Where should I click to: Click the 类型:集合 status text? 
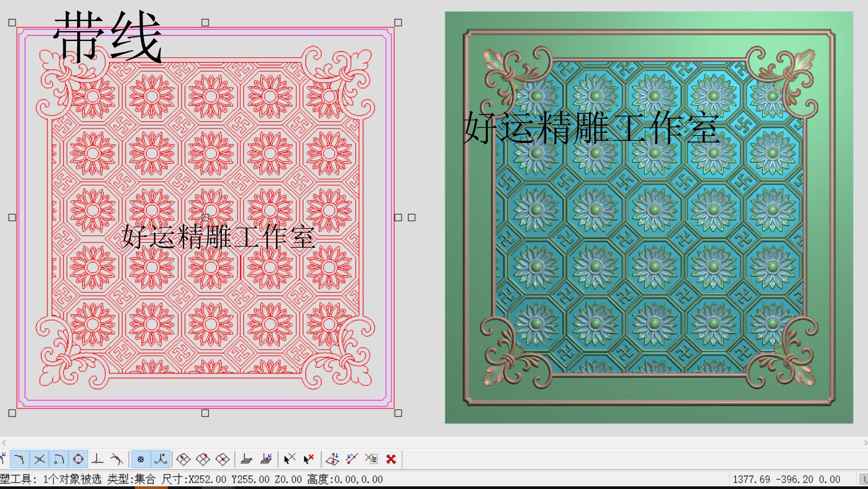131,479
